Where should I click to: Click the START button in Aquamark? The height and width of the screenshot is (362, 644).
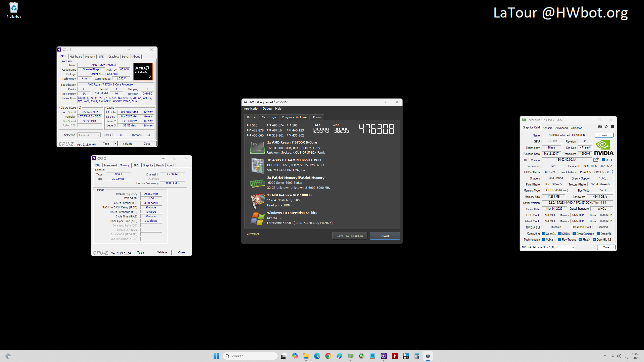coord(385,236)
